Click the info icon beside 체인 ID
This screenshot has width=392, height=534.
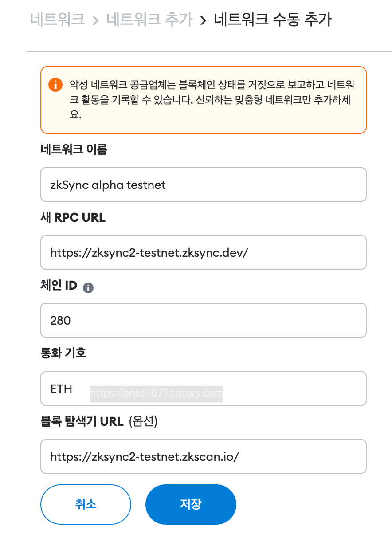(88, 288)
